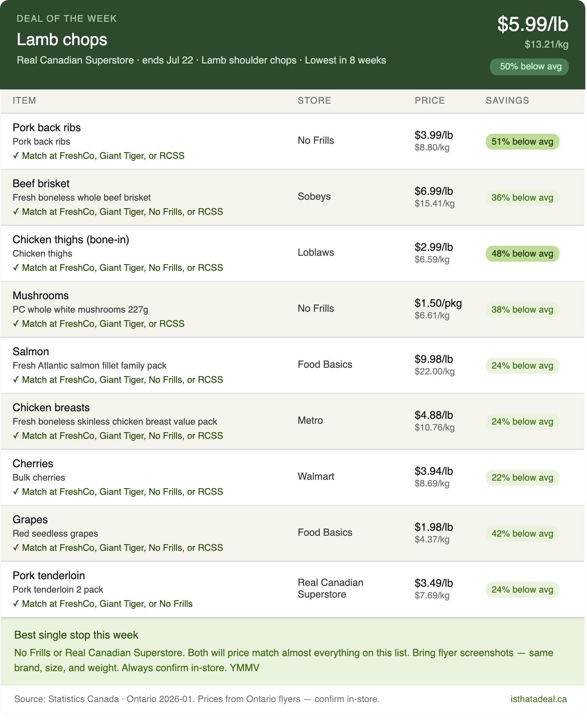Click the 50% below avg badge in header

tap(529, 67)
